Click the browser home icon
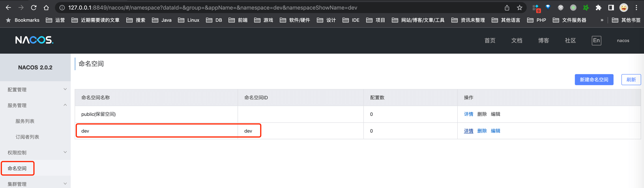 46,7
